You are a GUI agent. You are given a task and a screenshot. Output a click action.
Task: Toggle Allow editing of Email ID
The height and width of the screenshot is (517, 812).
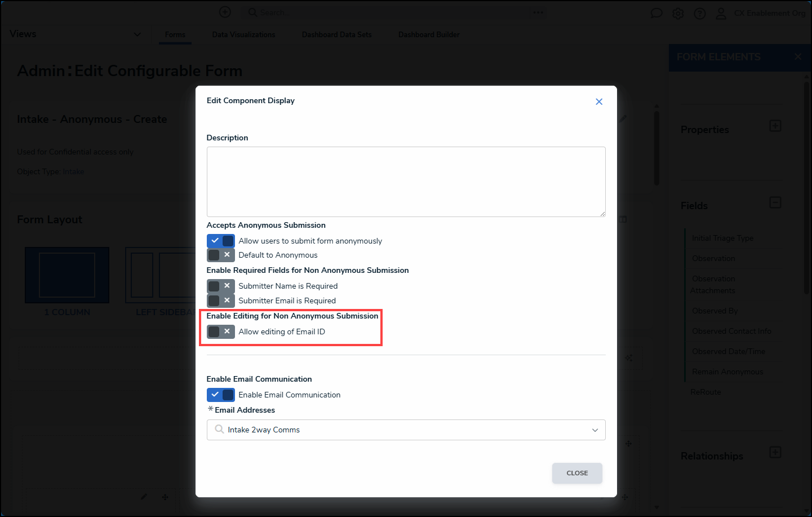pyautogui.click(x=221, y=332)
